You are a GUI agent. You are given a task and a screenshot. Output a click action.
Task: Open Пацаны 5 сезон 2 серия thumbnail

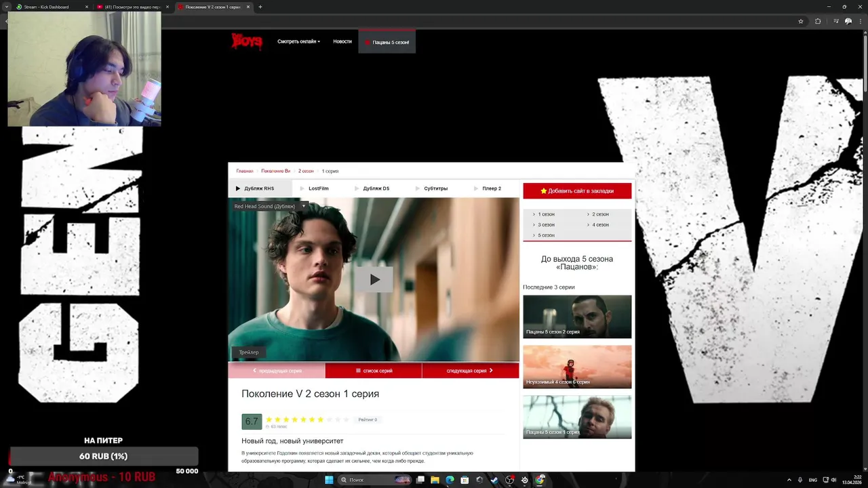click(577, 317)
